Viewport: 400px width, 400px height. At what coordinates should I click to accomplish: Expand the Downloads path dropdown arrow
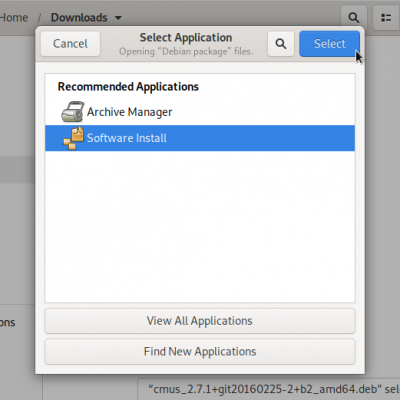(x=118, y=18)
